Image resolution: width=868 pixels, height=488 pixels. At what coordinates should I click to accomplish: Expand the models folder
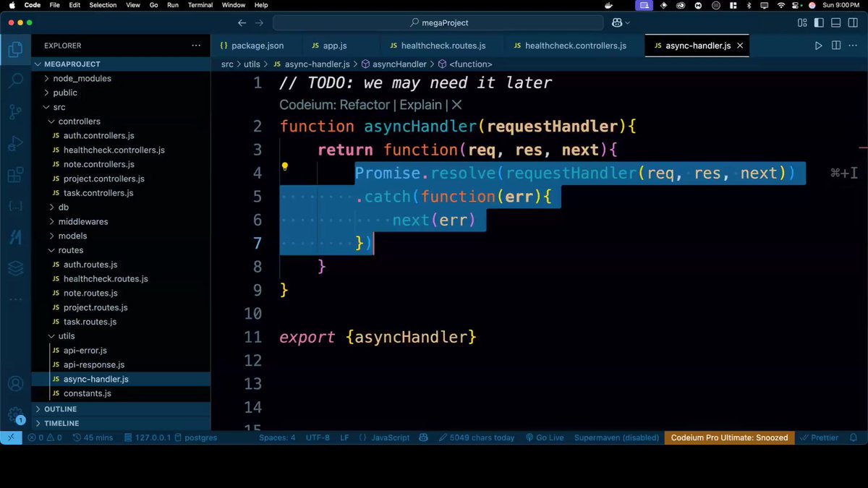(x=72, y=235)
